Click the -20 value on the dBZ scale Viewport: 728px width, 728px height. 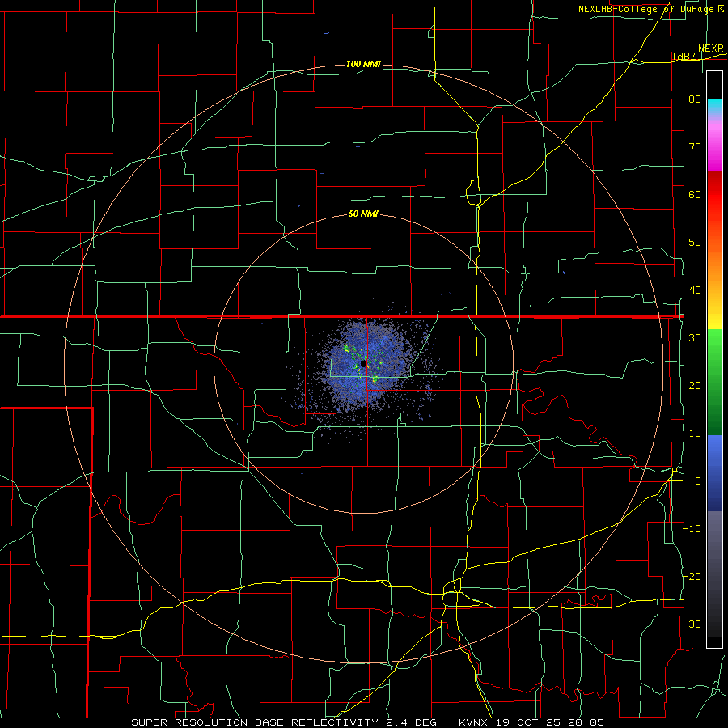pyautogui.click(x=692, y=576)
